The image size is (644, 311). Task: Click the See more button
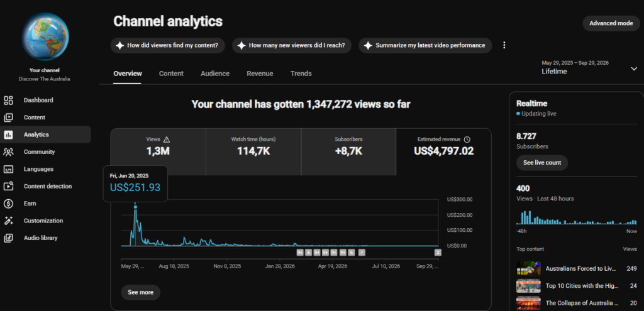[140, 293]
